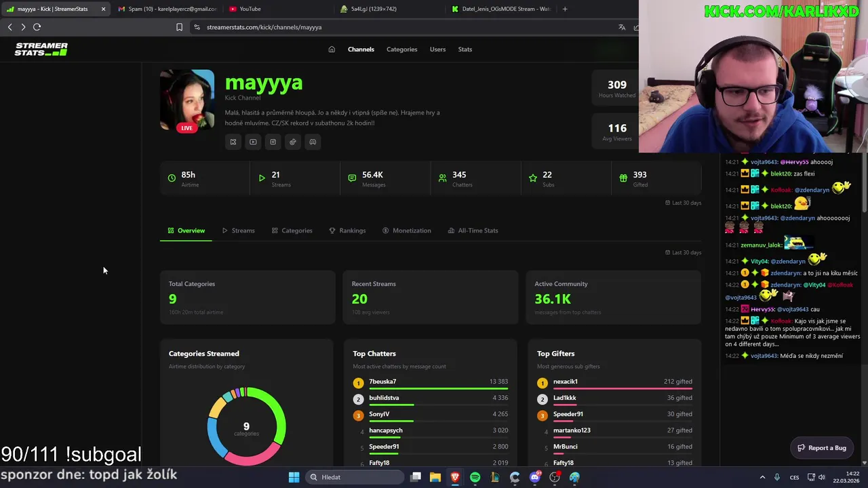This screenshot has width=868, height=488.
Task: Click the Messages chat-bubble icon
Action: pos(352,178)
